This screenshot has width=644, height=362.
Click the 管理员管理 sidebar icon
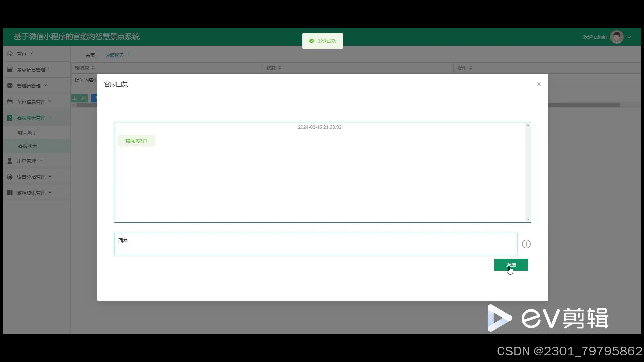click(10, 86)
